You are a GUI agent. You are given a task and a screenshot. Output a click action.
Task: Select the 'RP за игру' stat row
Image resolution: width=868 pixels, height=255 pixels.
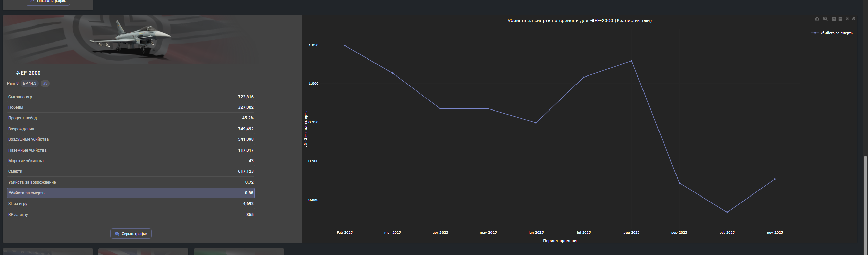tap(131, 215)
